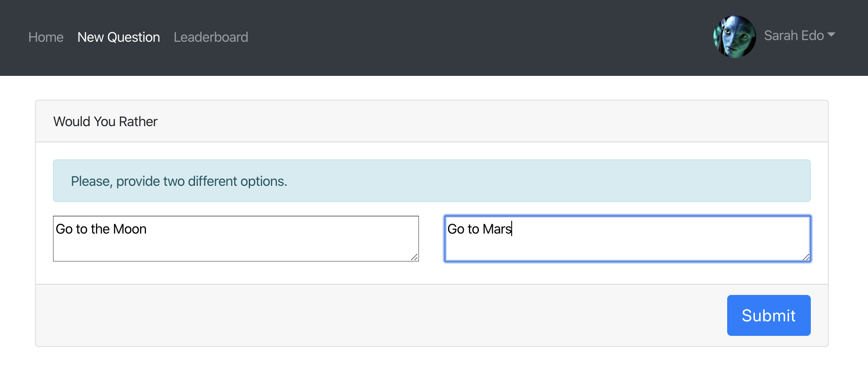Open the Sarah Edo user menu
868x387 pixels.
794,36
